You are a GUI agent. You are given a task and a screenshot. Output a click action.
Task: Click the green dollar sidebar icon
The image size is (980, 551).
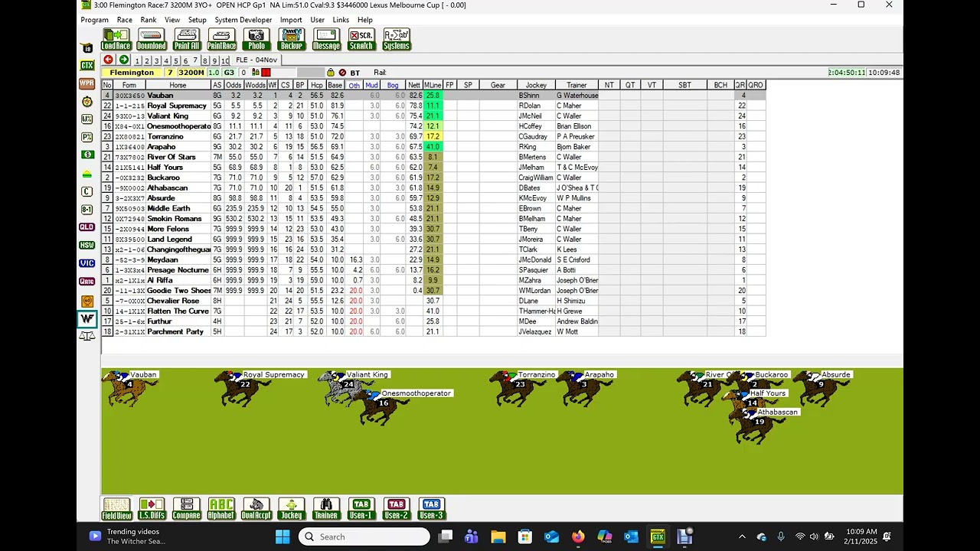87,155
